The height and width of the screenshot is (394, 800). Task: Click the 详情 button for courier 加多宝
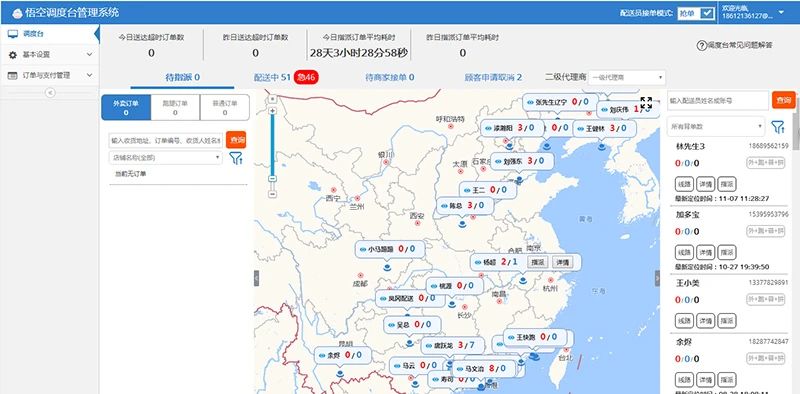coord(706,252)
